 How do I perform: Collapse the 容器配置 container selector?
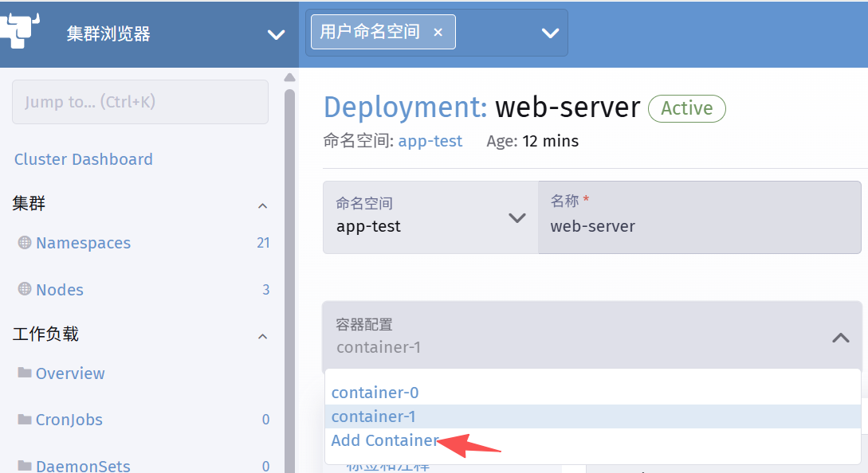(841, 338)
